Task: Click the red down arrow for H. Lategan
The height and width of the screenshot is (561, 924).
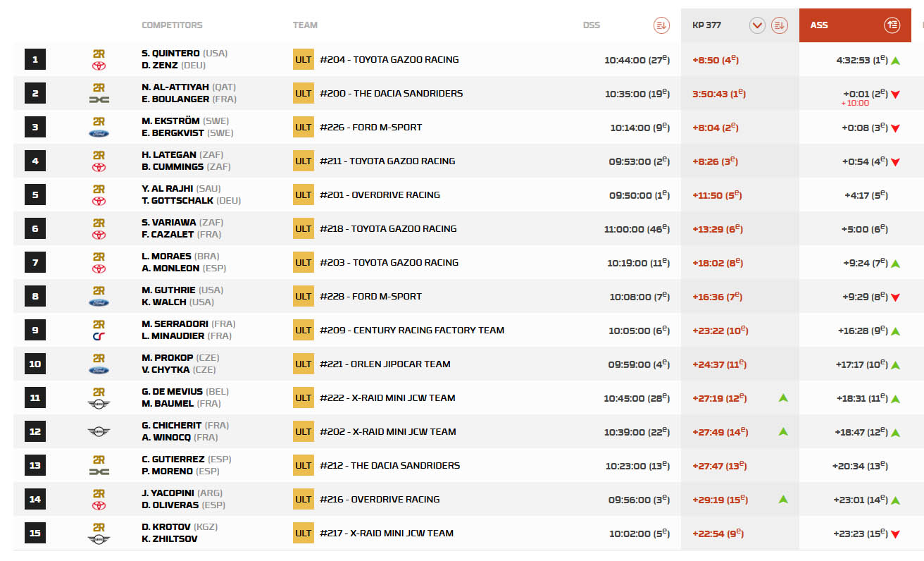Action: click(895, 162)
